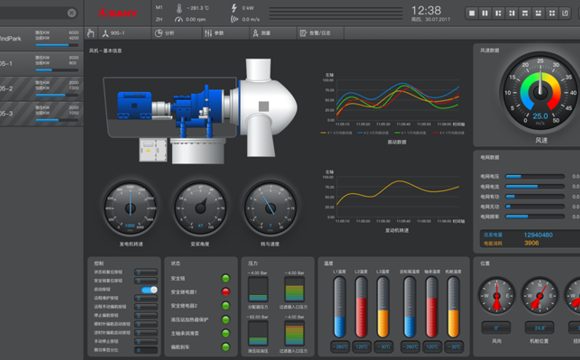Click the red 安全继电器1 status light
580x360 pixels.
pos(225,292)
